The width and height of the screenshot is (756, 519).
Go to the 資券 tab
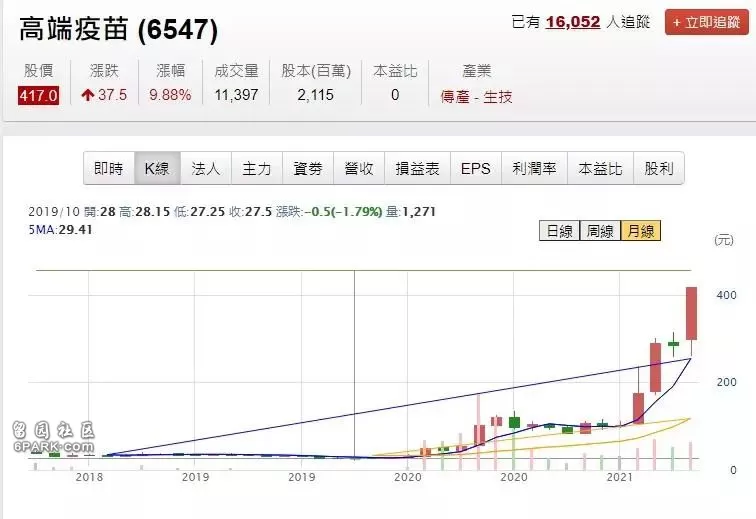308,168
